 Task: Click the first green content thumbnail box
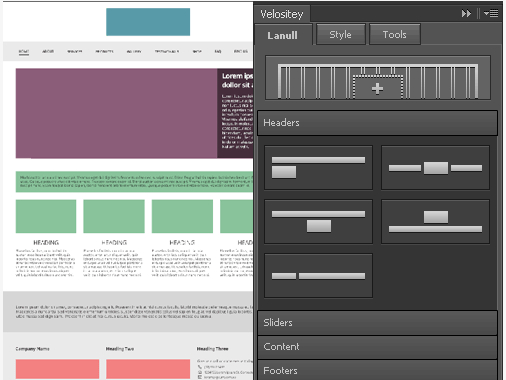46,216
